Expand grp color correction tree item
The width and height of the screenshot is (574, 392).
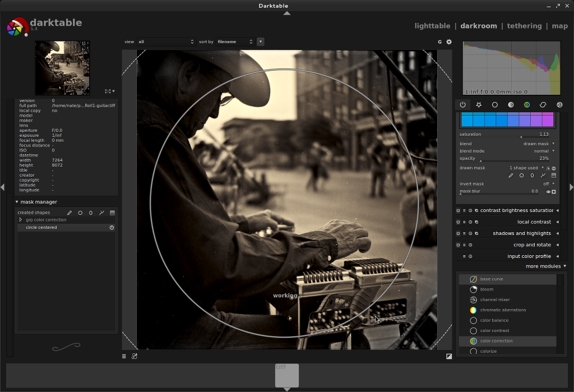click(x=21, y=220)
